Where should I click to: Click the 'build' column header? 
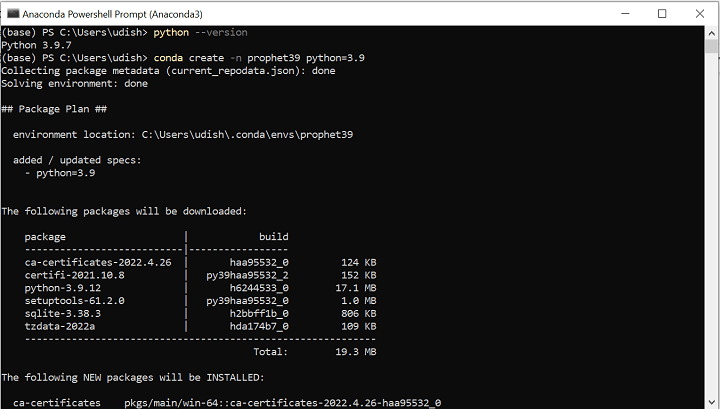[274, 237]
